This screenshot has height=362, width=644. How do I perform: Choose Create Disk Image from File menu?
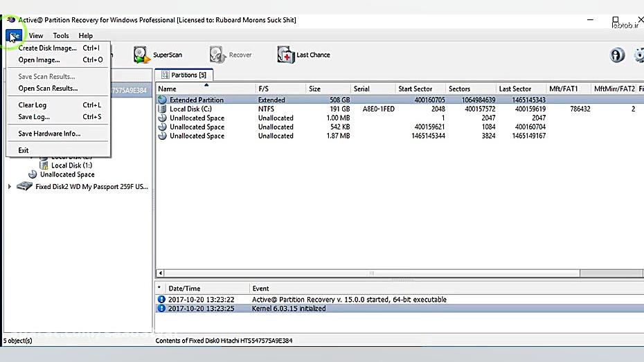coord(47,48)
